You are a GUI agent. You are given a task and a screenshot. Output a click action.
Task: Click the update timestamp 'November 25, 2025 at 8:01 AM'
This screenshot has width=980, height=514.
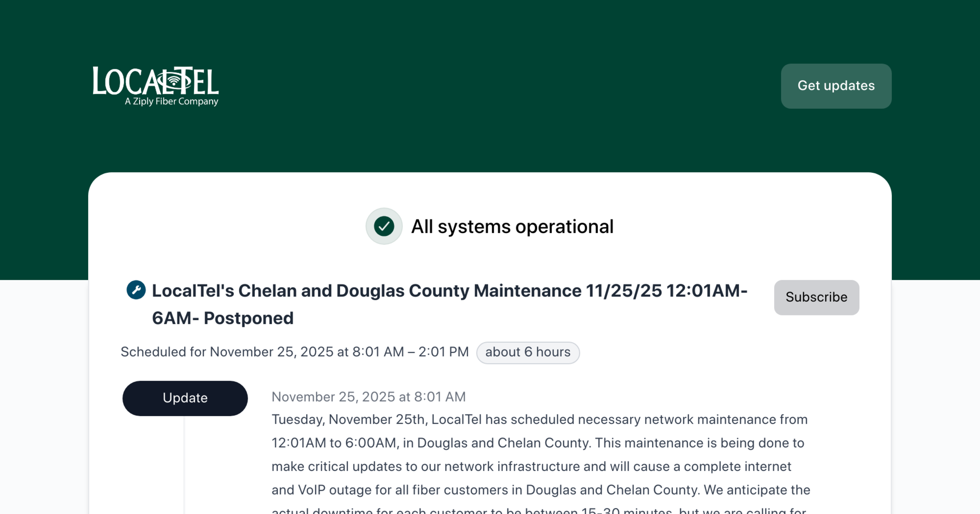point(368,397)
